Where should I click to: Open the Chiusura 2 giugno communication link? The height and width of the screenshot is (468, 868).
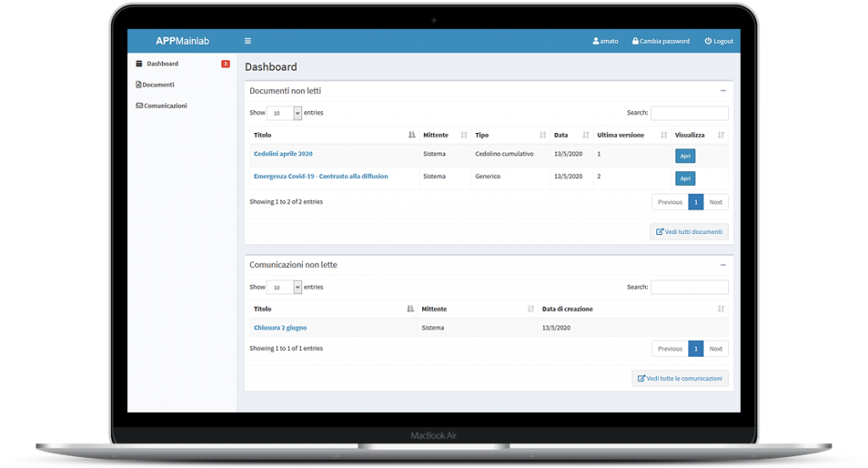pos(280,327)
